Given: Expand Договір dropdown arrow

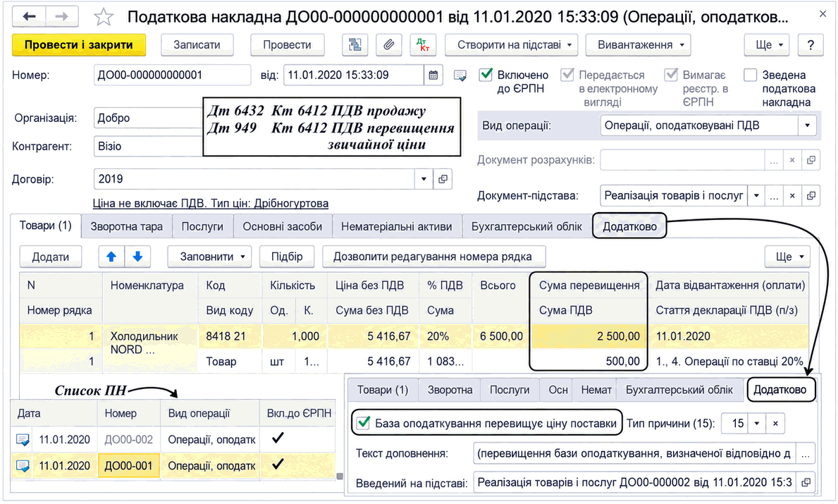Looking at the screenshot, I should click(x=424, y=179).
